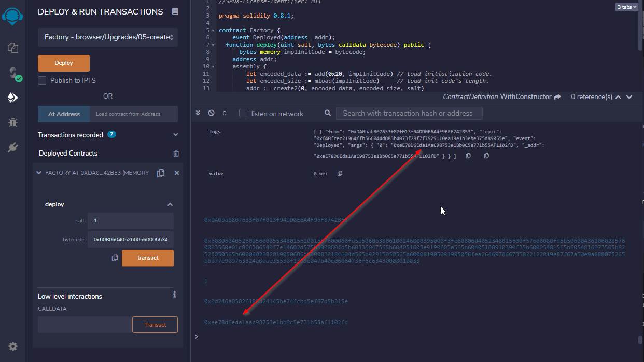Open the File explorers sidebar icon
The image size is (644, 362).
13,48
